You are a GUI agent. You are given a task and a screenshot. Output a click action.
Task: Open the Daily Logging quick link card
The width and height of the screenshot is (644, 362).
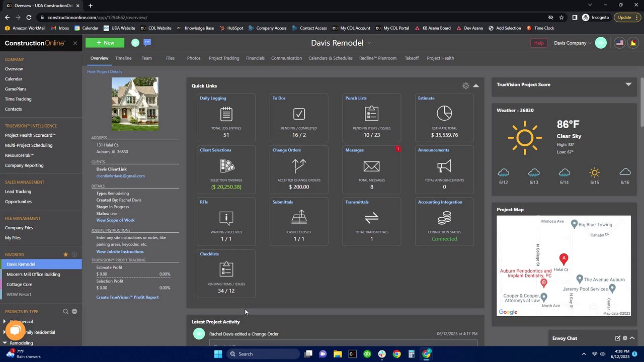click(226, 118)
